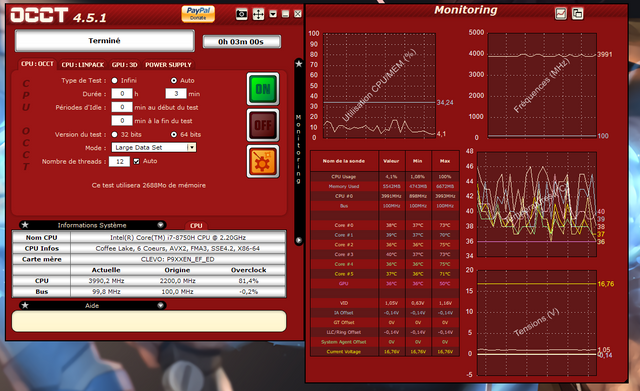Collapse the Aide section arrow

[x=160, y=305]
